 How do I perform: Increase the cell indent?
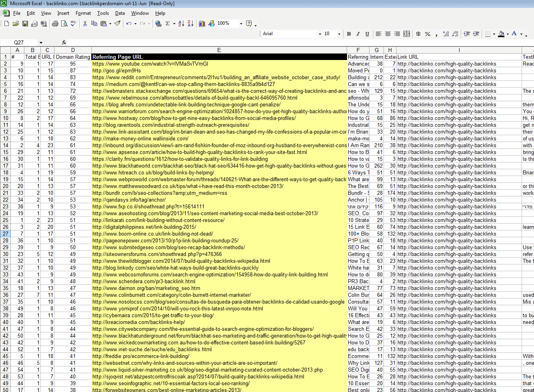point(476,34)
